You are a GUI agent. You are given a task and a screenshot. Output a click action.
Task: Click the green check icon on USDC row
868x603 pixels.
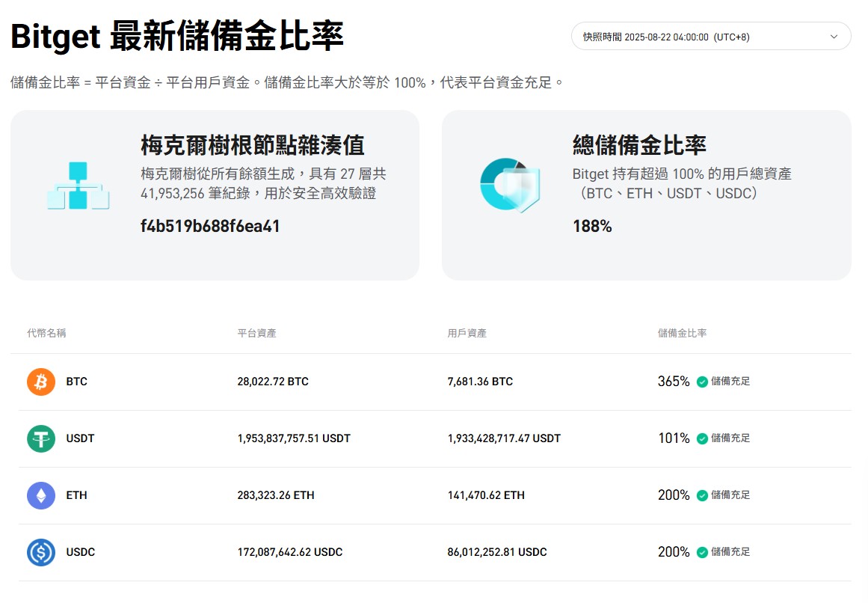coord(701,552)
